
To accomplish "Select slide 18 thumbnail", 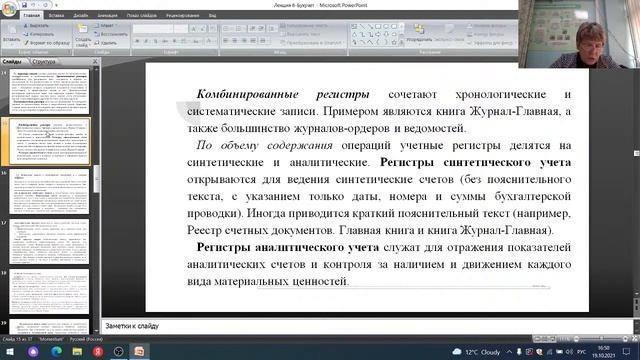I will pos(49,291).
